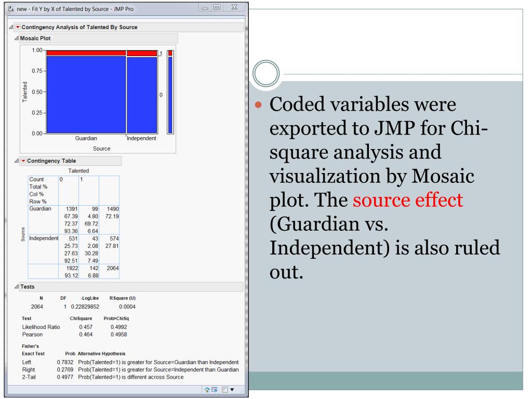Click the Pearson Prob>ChiSq 0.4958 value

point(119,335)
